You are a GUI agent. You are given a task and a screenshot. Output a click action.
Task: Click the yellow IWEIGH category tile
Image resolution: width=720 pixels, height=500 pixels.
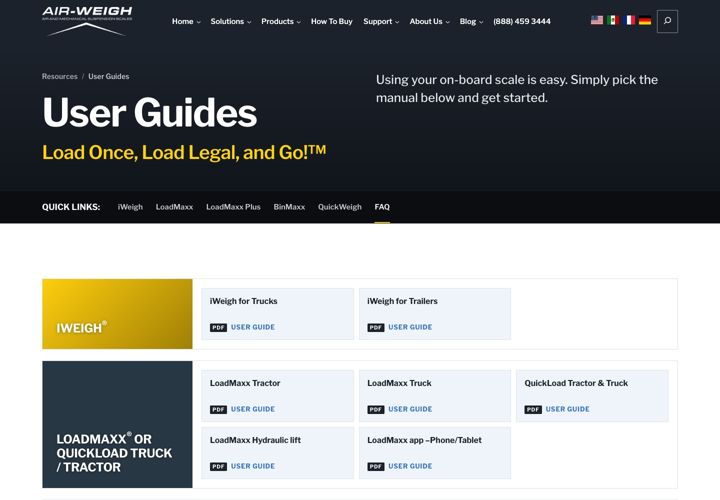click(x=117, y=314)
